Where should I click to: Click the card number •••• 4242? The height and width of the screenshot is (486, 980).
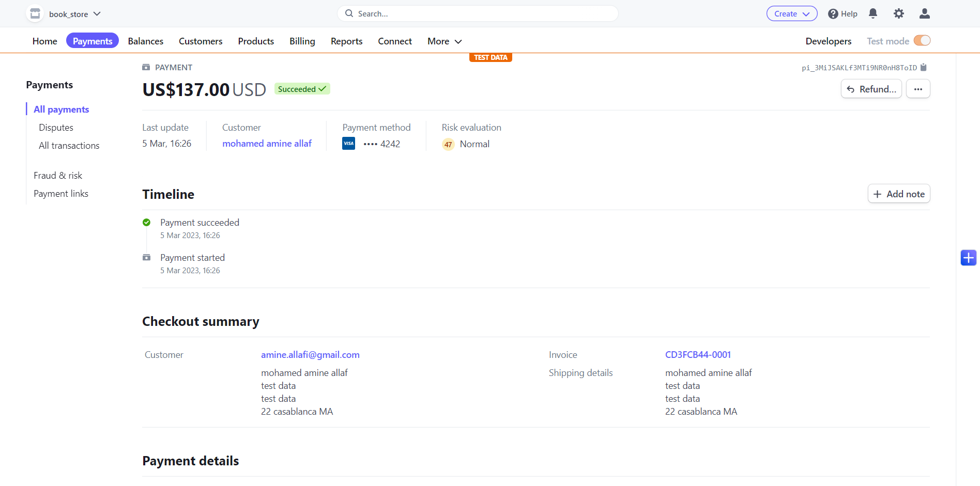(381, 144)
